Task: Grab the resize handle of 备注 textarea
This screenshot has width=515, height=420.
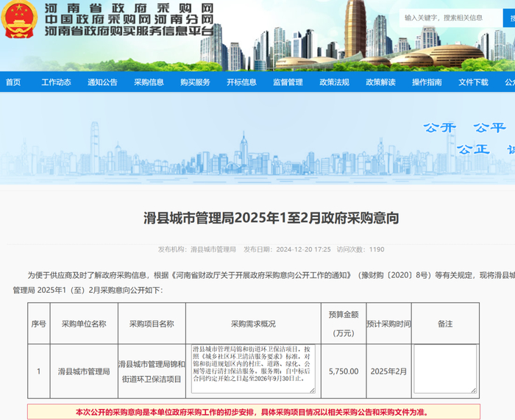Action: click(474, 391)
